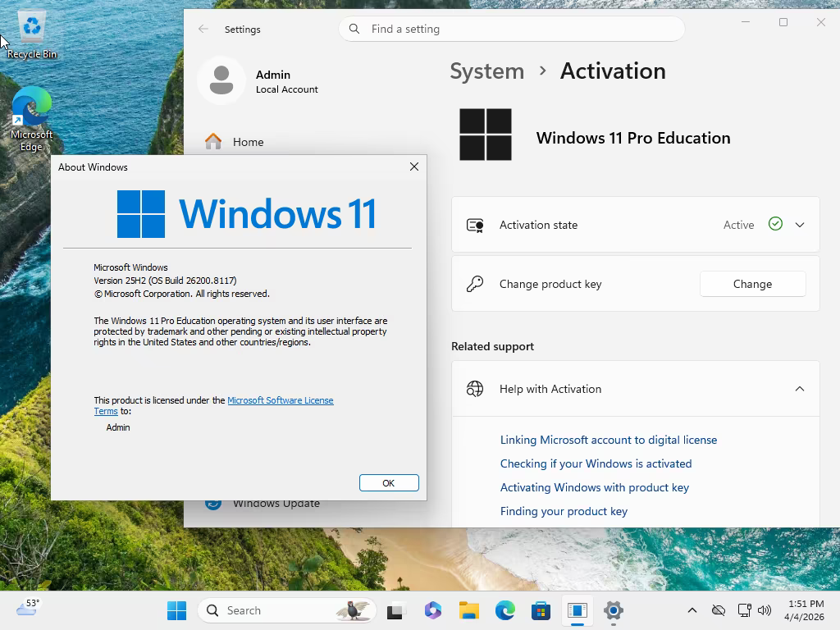Launch Microsoft Edge from the taskbar
The height and width of the screenshot is (630, 840).
pos(504,610)
